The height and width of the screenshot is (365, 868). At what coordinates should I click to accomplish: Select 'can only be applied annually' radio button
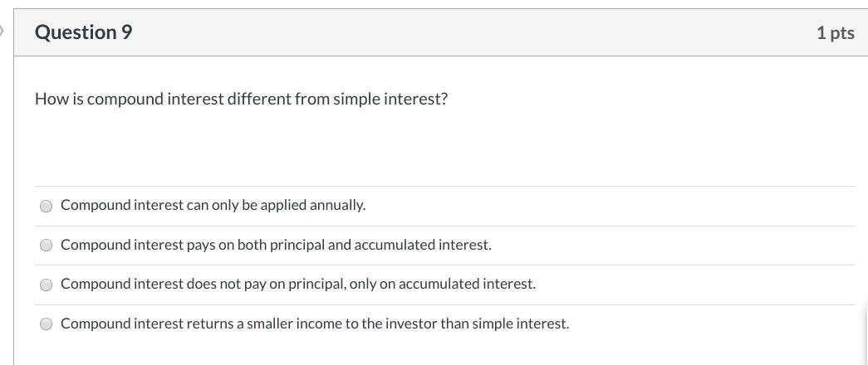[47, 206]
